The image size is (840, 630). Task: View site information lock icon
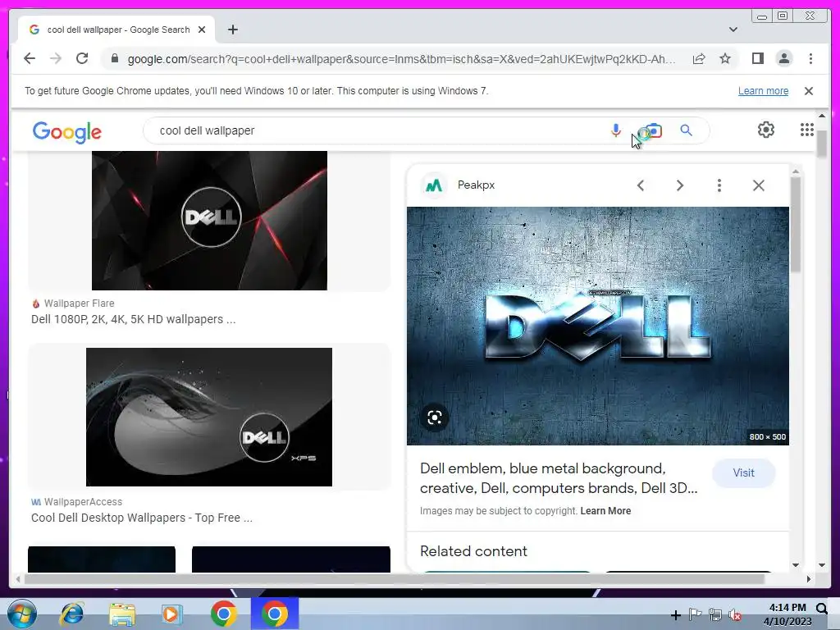(x=115, y=58)
